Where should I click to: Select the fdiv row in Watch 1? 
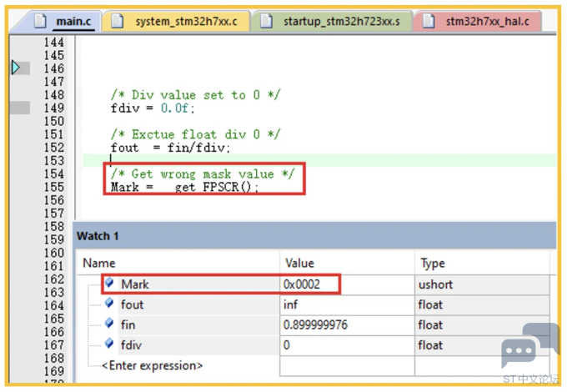point(314,345)
